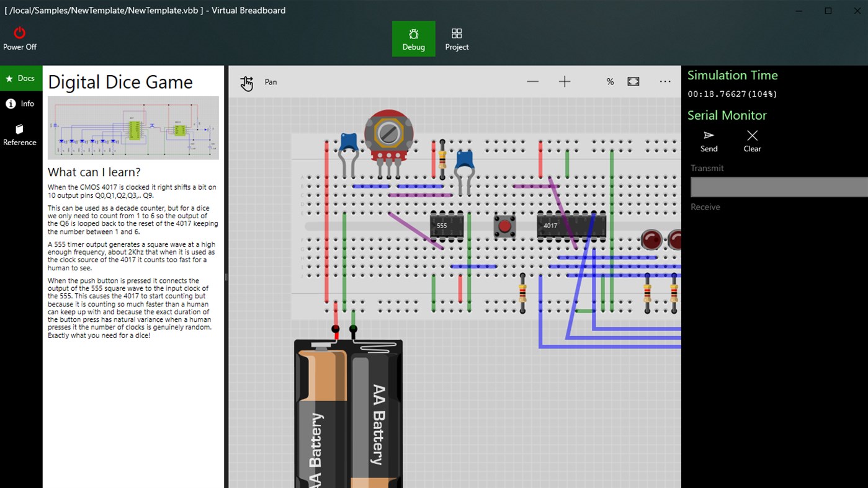Open the breadboard schematic preview image

coord(133,128)
